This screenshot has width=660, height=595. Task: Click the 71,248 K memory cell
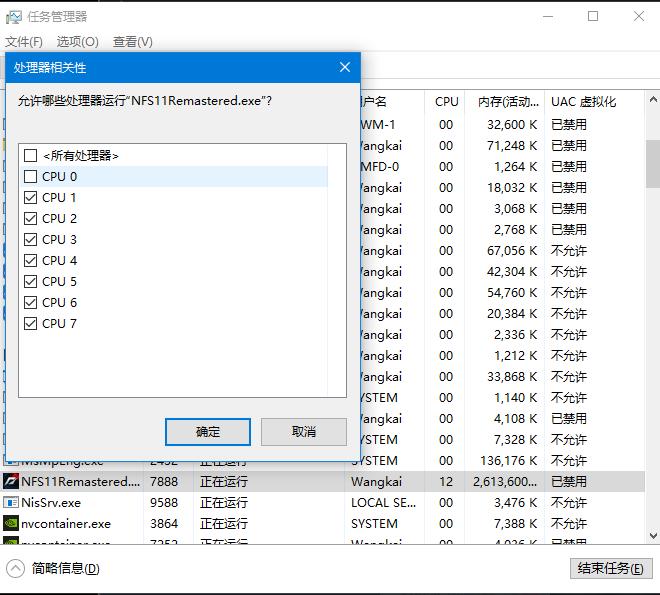pos(512,146)
